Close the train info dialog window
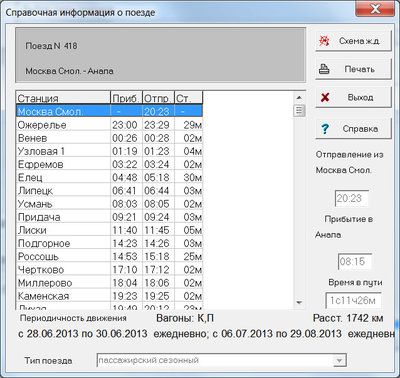The height and width of the screenshot is (378, 400). click(x=375, y=9)
